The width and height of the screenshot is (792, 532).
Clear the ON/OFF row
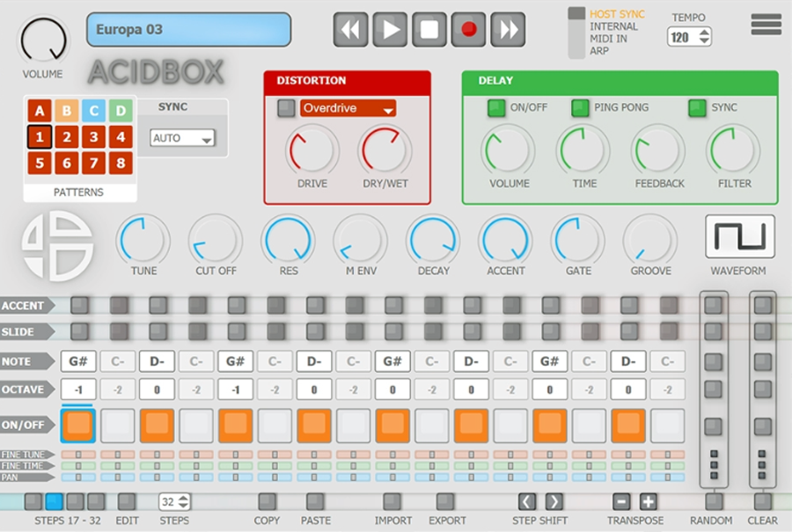[x=763, y=426]
